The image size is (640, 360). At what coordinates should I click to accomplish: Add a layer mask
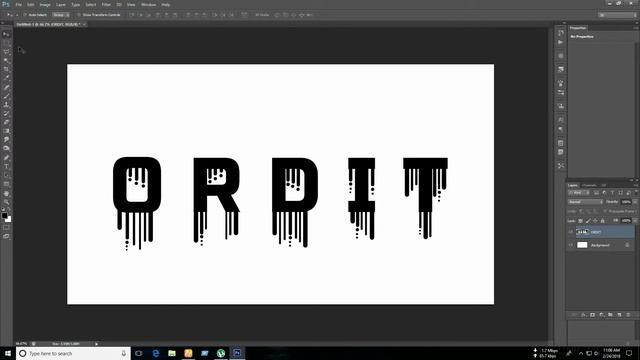(x=592, y=315)
